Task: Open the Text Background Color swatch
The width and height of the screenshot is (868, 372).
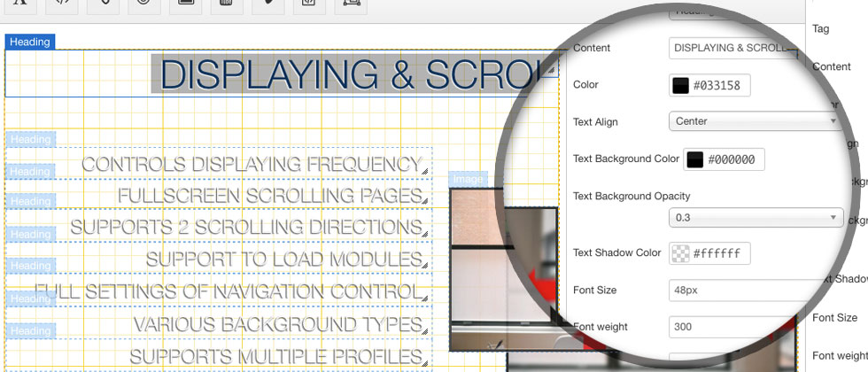Action: coord(694,160)
